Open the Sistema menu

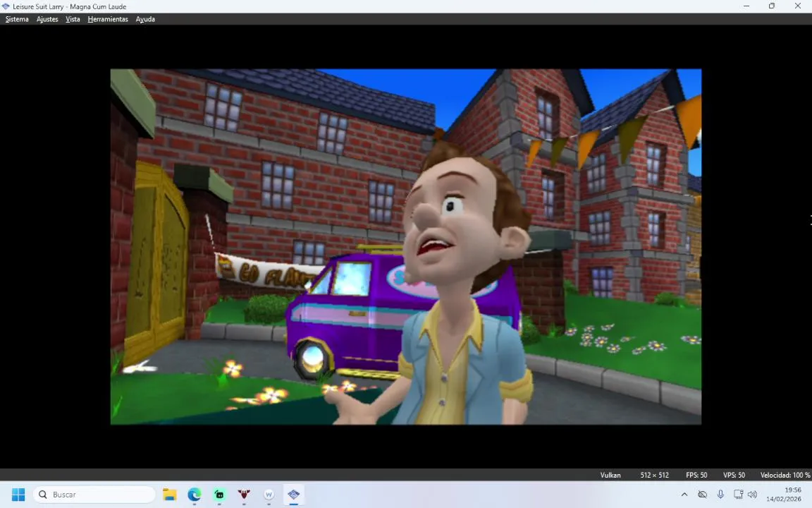pos(17,19)
